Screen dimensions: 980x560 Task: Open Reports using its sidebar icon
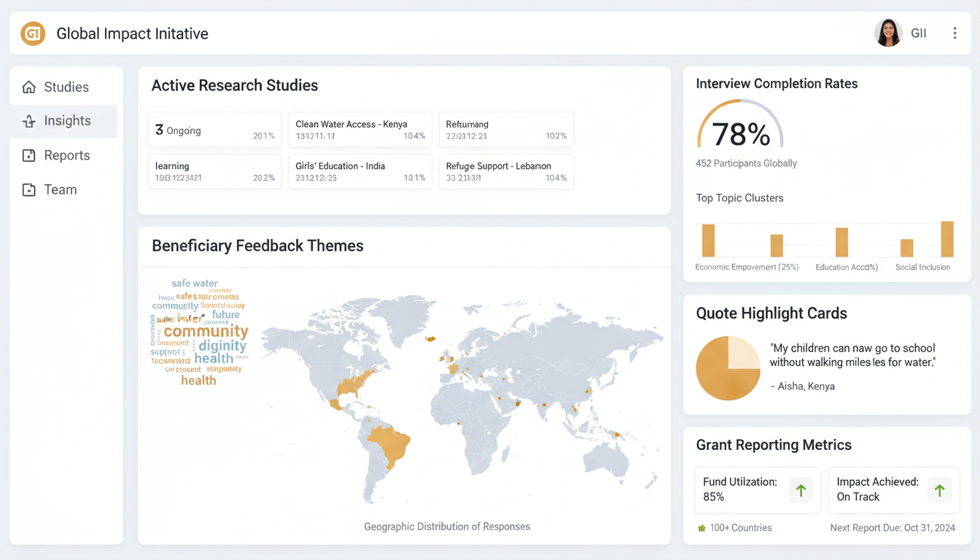[28, 155]
